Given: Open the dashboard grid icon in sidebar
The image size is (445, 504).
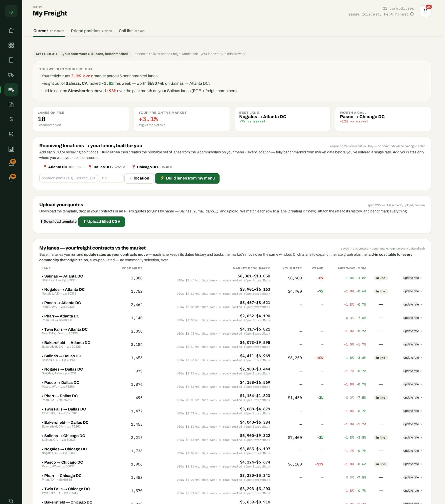Looking at the screenshot, I should pyautogui.click(x=11, y=45).
